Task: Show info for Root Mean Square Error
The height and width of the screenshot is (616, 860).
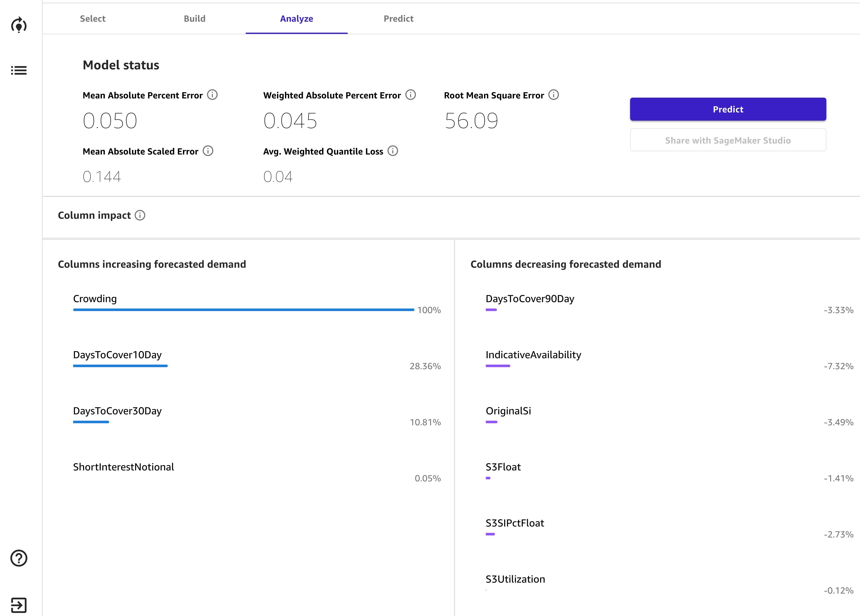Action: click(554, 95)
